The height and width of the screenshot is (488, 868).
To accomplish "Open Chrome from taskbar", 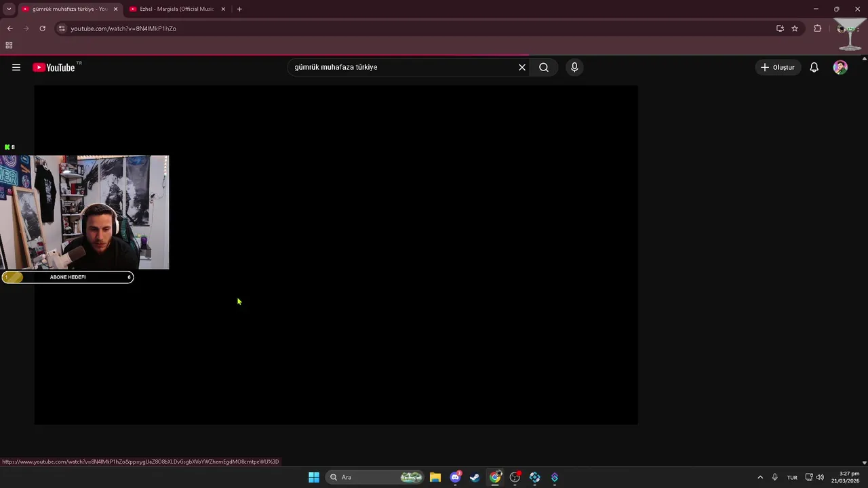I will pos(495,477).
